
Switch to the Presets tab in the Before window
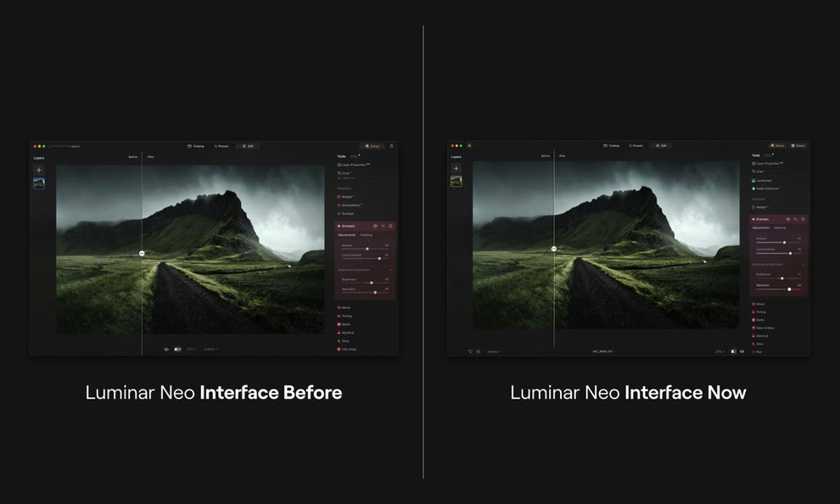(x=221, y=146)
